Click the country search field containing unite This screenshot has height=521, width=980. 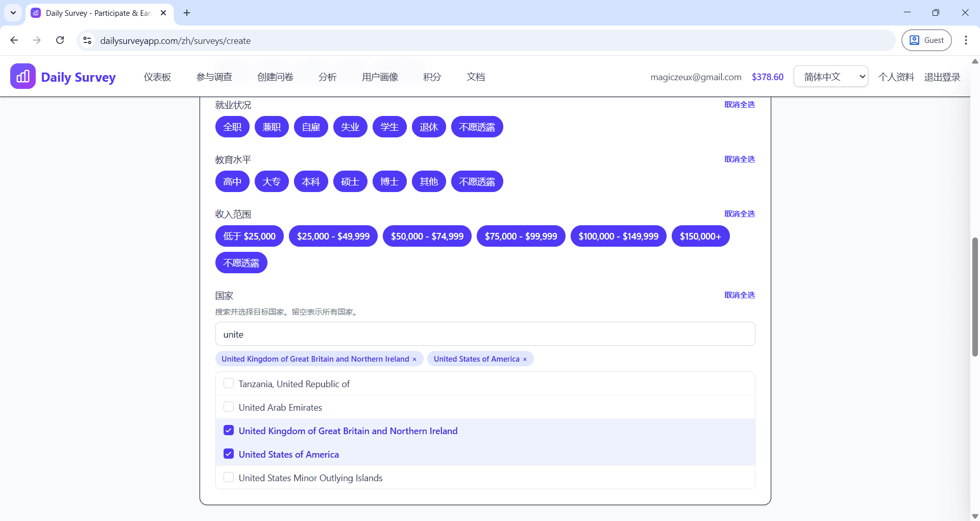(485, 334)
